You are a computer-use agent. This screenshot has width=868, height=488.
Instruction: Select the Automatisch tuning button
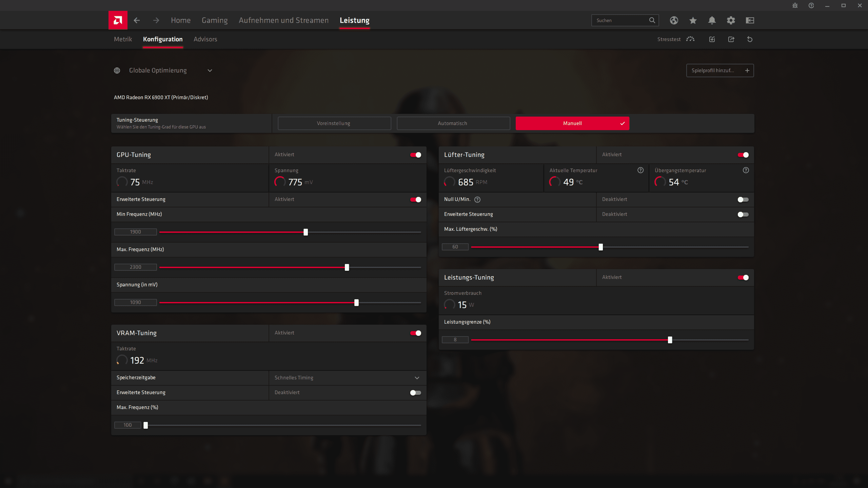[453, 123]
